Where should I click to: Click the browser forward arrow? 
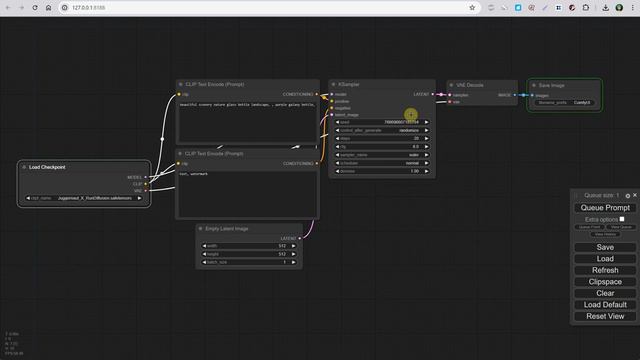pos(21,8)
